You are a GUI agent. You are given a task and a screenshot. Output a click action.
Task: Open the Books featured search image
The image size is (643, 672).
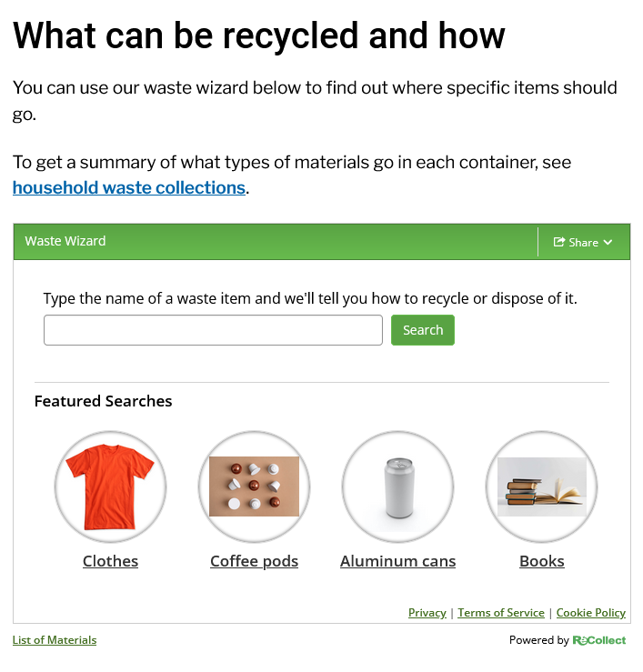(541, 486)
